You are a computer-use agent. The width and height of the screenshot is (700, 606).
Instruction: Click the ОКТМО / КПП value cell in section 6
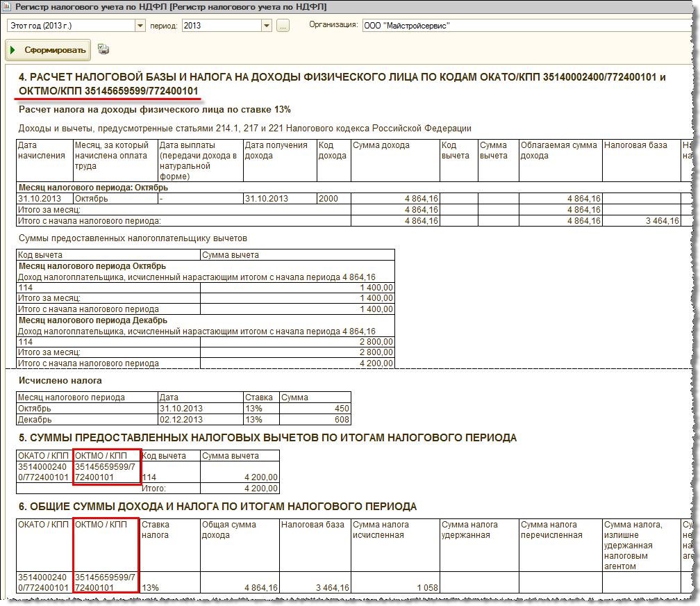click(x=106, y=582)
